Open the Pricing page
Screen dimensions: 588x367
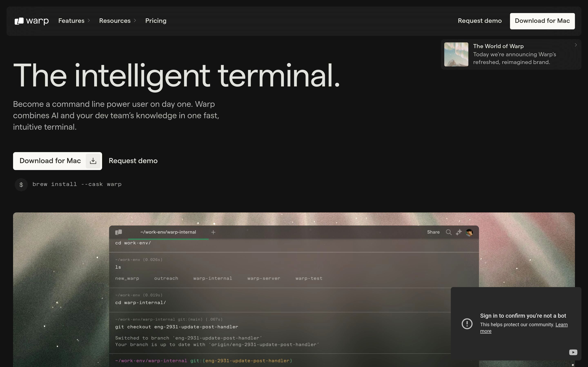[x=156, y=21]
